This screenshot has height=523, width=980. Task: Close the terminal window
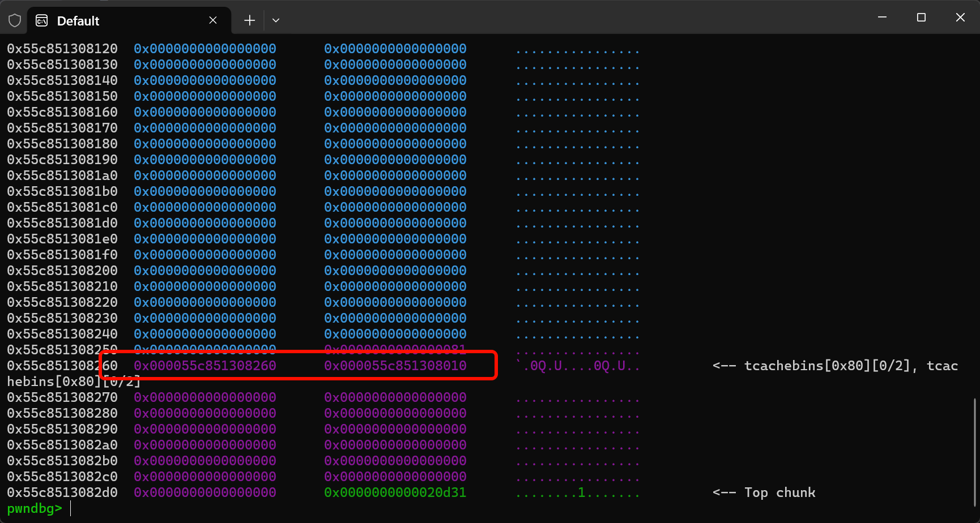tap(960, 17)
